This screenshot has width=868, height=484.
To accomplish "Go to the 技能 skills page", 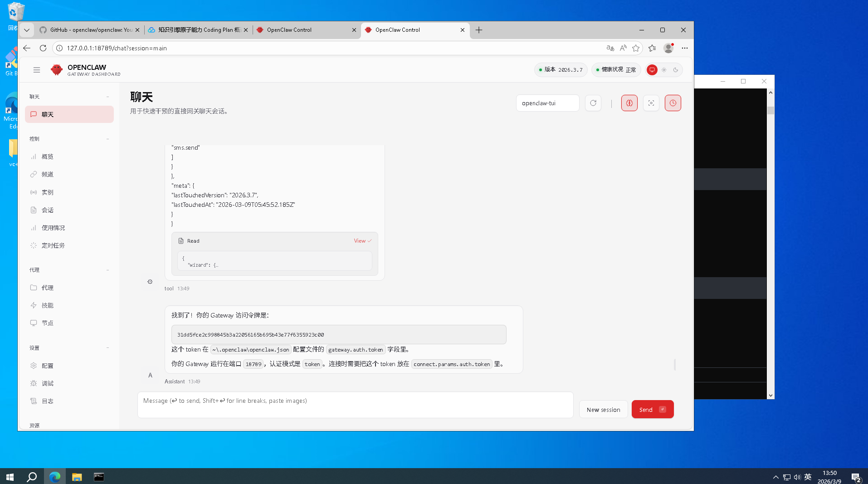I will (48, 305).
